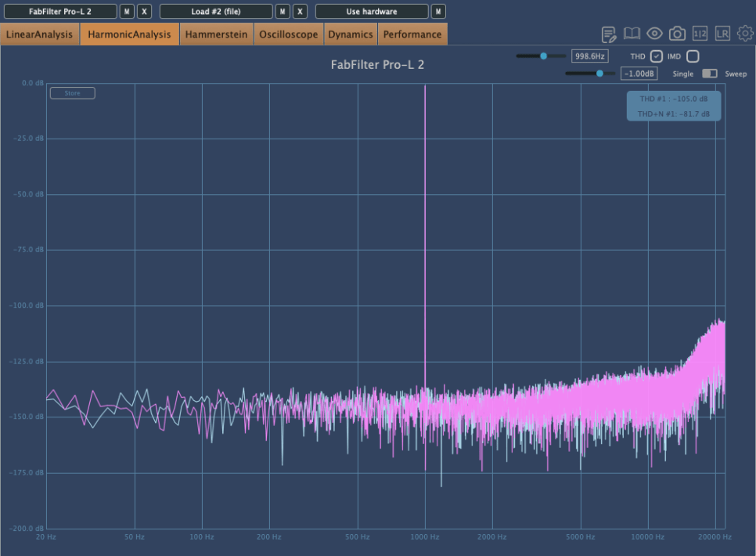Screen dimensions: 756x556
Task: Toggle the Single/Sweep switch
Action: click(x=709, y=74)
